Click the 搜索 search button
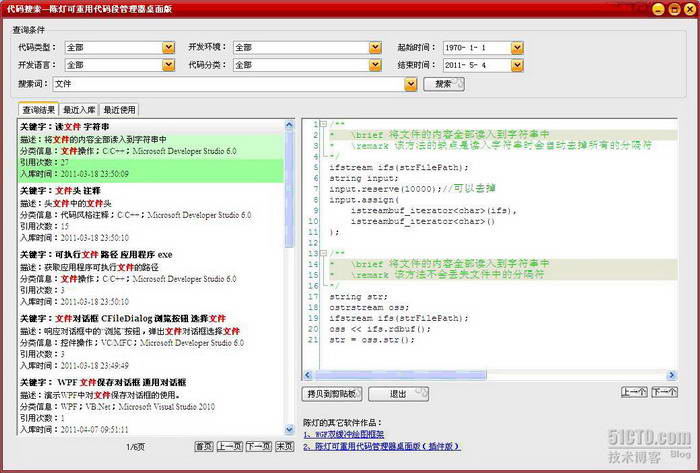700x473 pixels. [x=446, y=84]
